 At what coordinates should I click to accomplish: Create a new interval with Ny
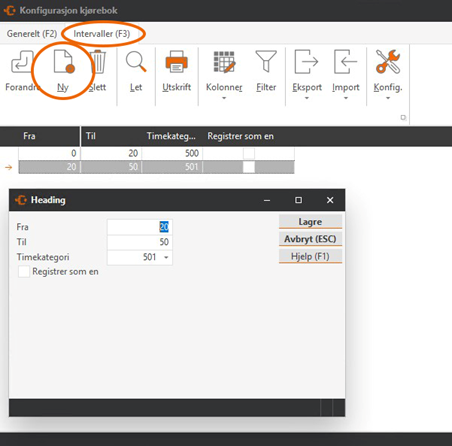(63, 61)
